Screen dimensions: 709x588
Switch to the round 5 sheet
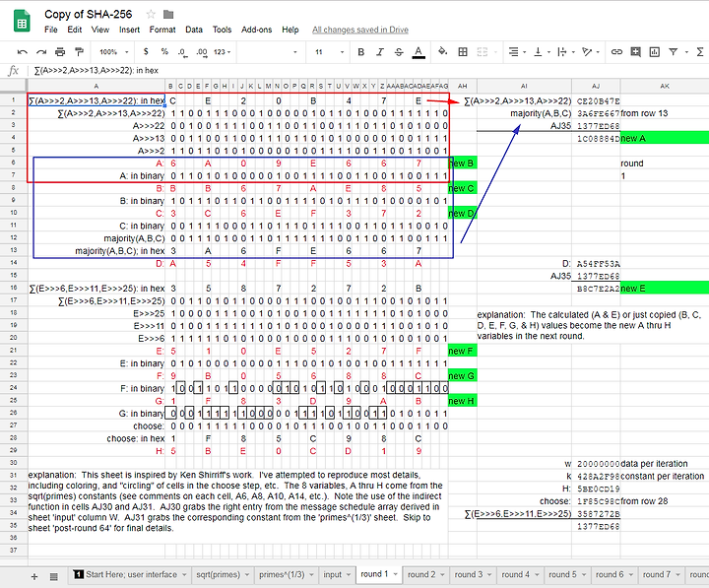click(566, 574)
